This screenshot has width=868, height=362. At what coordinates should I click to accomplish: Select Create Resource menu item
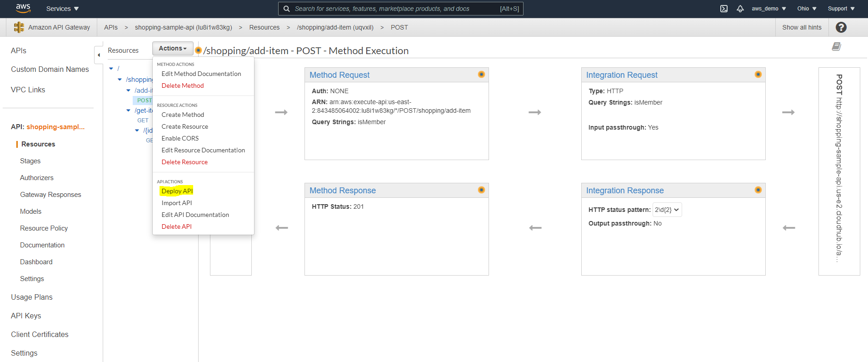tap(185, 126)
